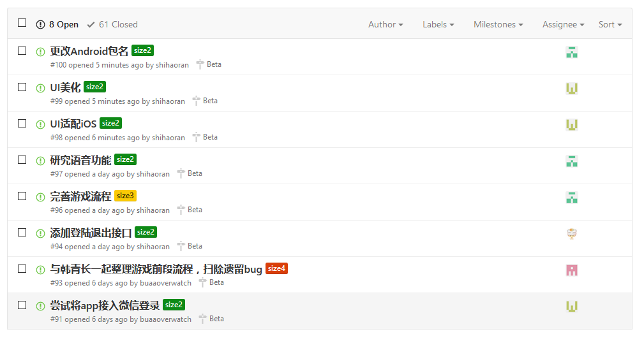Click the red size4 label
644x341 pixels.
pyautogui.click(x=276, y=268)
